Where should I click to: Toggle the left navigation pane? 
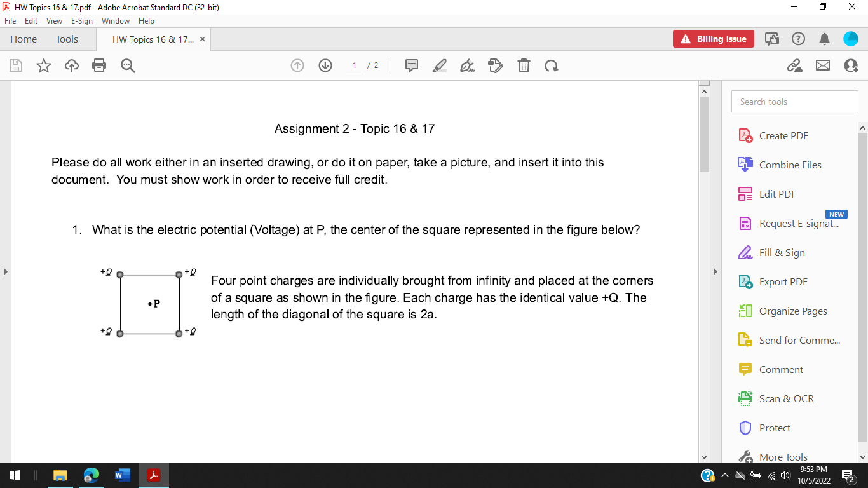(5, 271)
